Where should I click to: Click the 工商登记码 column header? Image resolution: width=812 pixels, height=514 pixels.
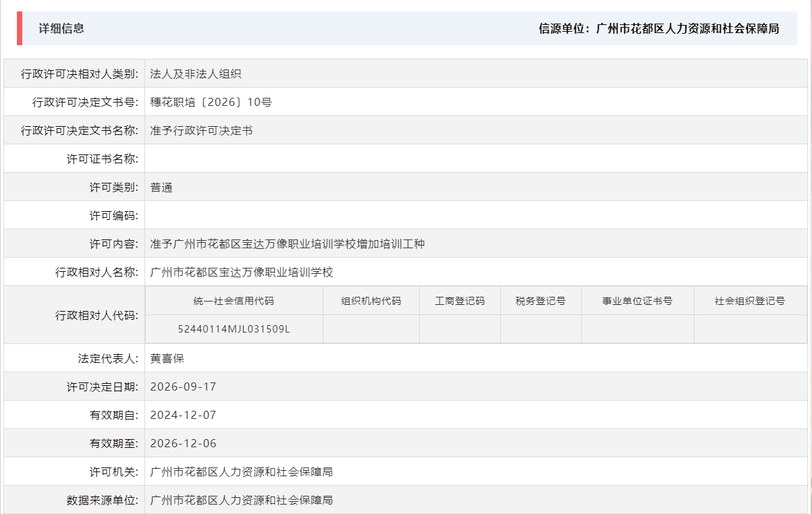pos(460,301)
